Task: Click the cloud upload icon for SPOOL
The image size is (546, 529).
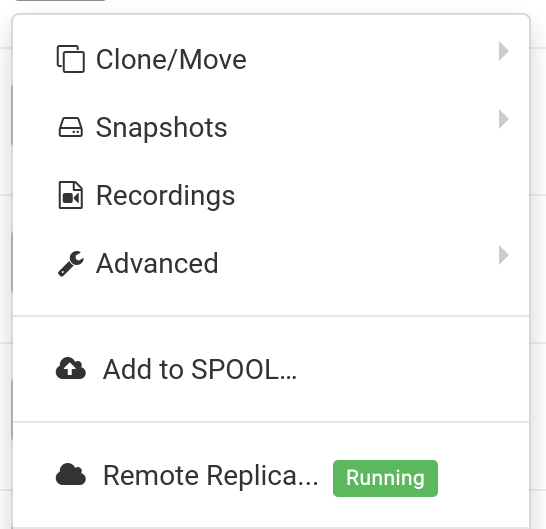Action: click(x=71, y=369)
